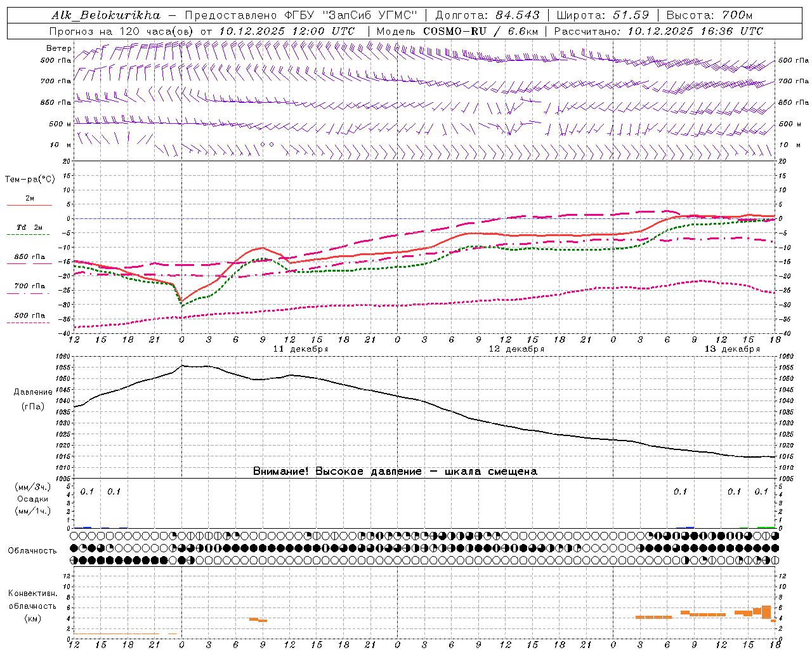The height and width of the screenshot is (650, 812).
Task: Click the "850 гПа" temperature legend entry
Action: pyautogui.click(x=30, y=257)
